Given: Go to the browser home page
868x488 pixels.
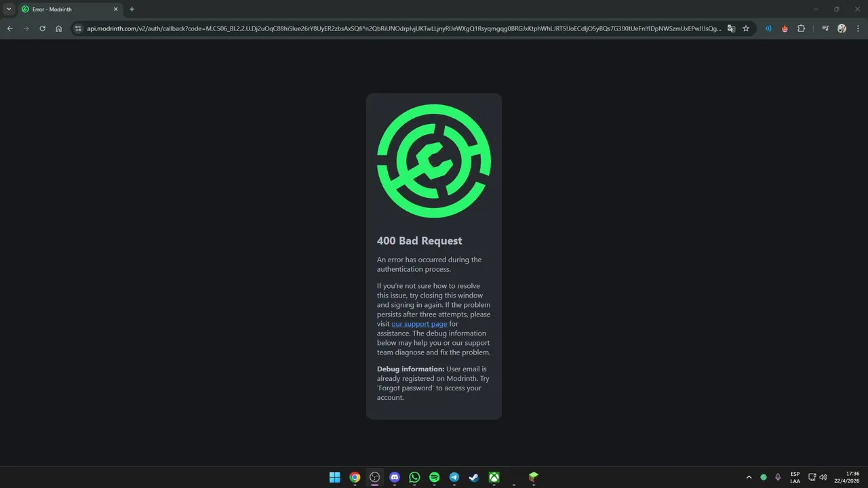Looking at the screenshot, I should [x=59, y=28].
